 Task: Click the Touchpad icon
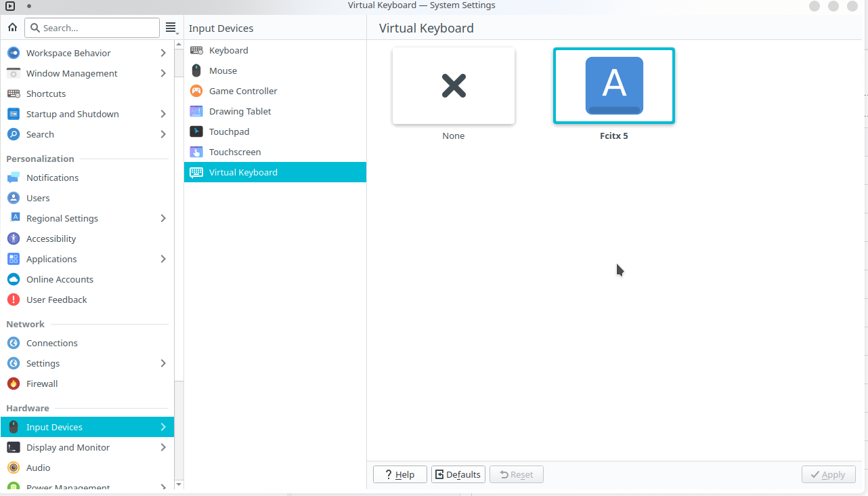[x=196, y=131]
